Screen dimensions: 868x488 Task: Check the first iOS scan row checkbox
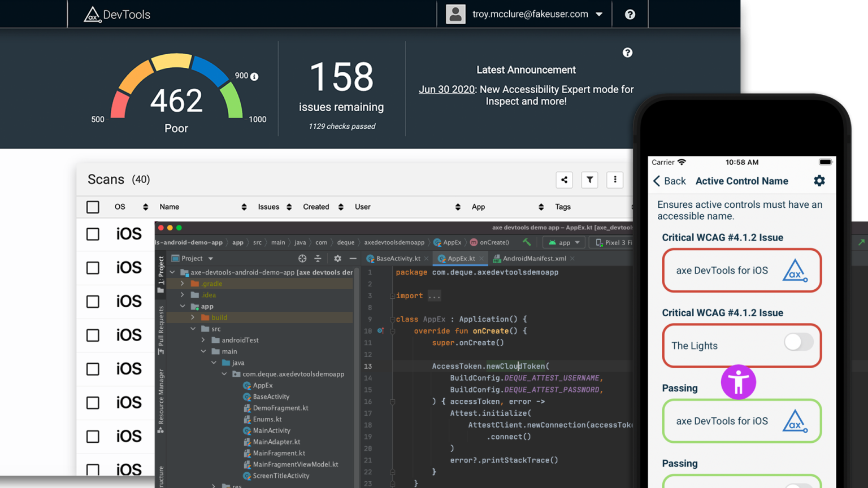[93, 234]
